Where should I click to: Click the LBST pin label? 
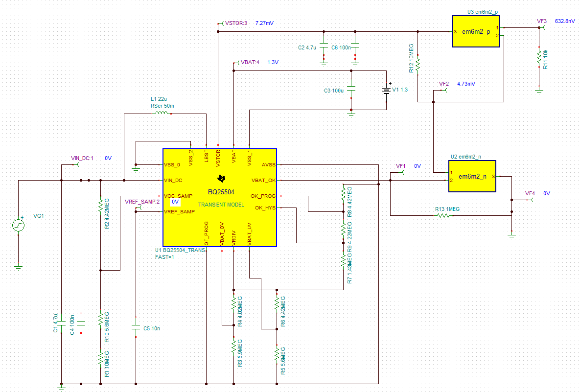(207, 156)
